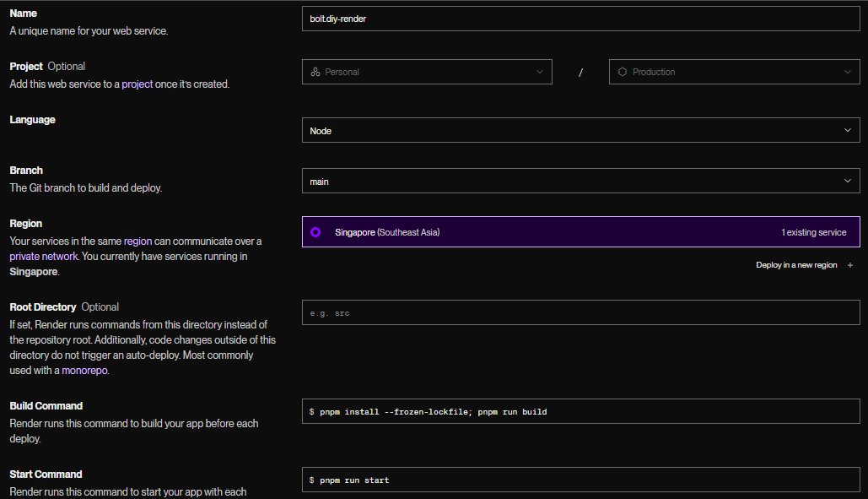Click the plus icon beside Deploy in a new region
The image size is (868, 499).
[850, 265]
